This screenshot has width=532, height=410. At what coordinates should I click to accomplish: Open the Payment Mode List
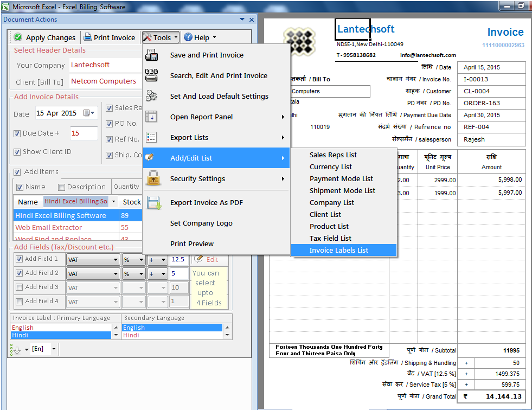(x=344, y=178)
